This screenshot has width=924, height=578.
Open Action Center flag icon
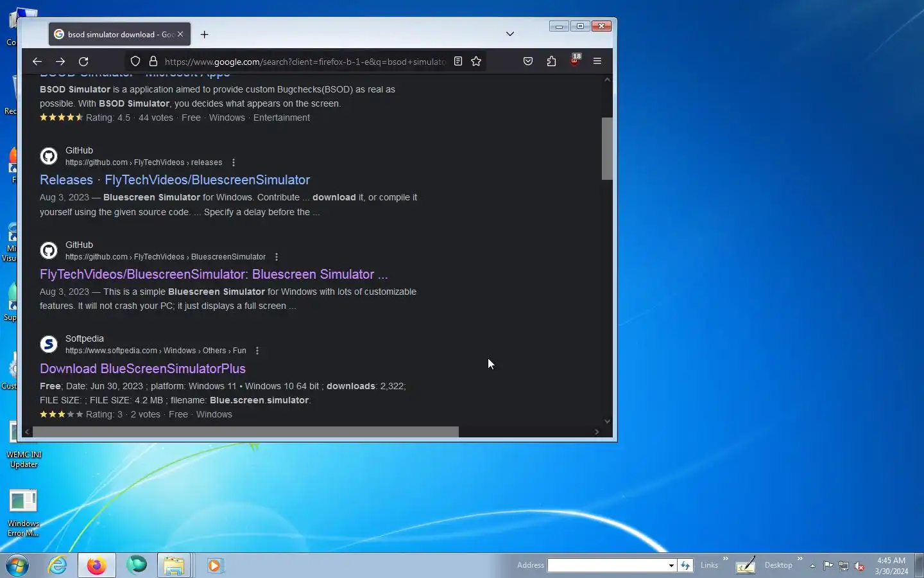[x=828, y=566]
